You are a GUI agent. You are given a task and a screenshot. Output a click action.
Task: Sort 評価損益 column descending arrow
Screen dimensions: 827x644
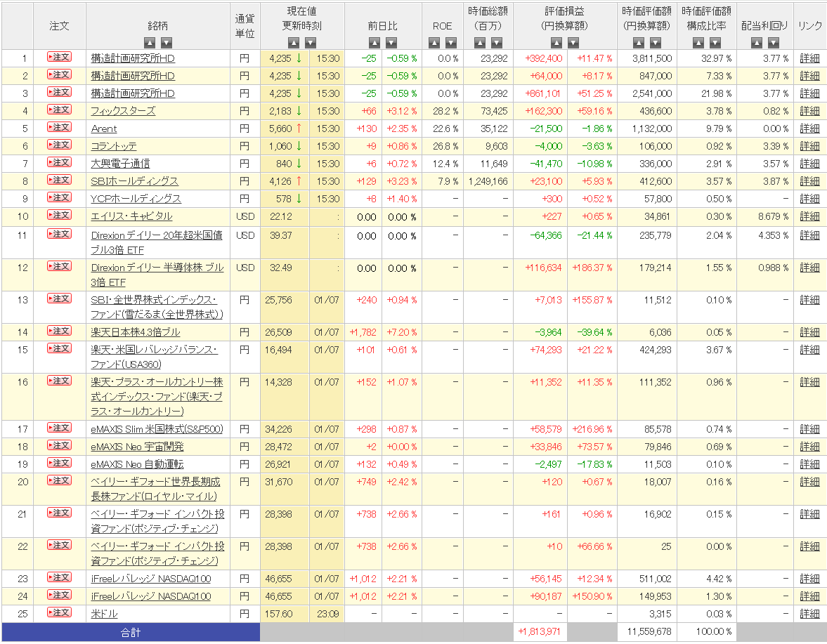click(x=573, y=43)
